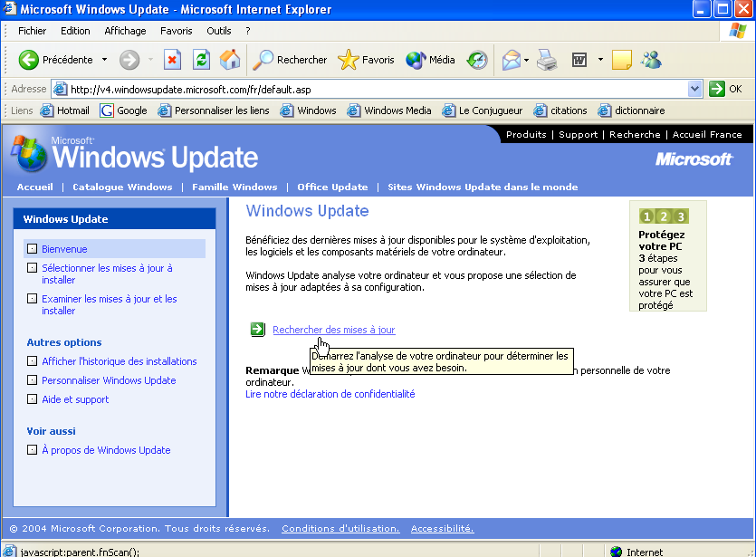Go back with the Précédente button
The width and height of the screenshot is (756, 557).
click(55, 60)
